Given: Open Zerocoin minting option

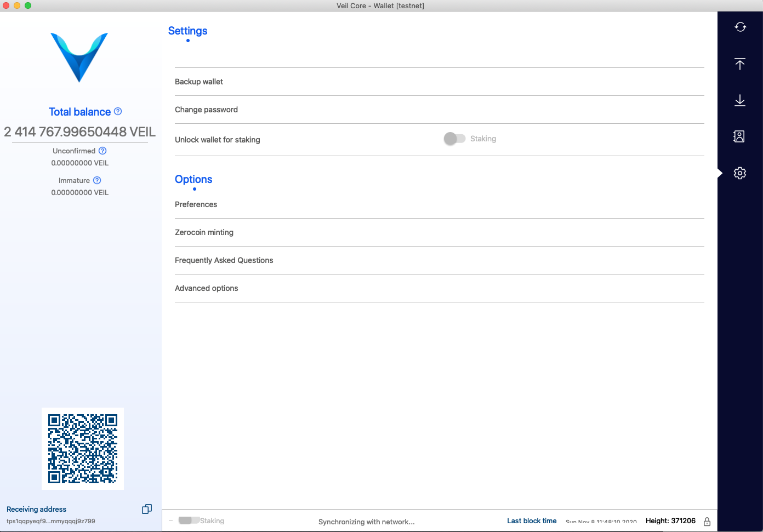Looking at the screenshot, I should (x=440, y=232).
